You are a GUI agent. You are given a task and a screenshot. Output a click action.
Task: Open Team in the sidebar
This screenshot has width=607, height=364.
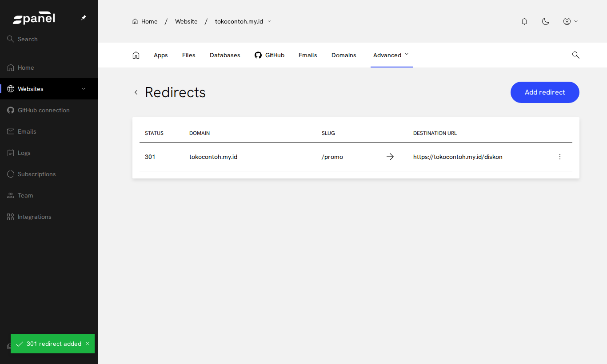(49, 195)
